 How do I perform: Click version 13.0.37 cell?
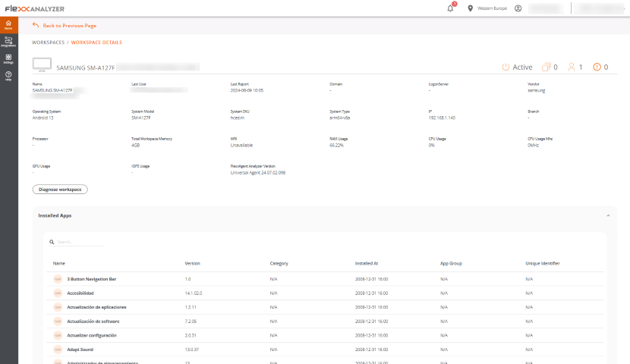click(191, 349)
